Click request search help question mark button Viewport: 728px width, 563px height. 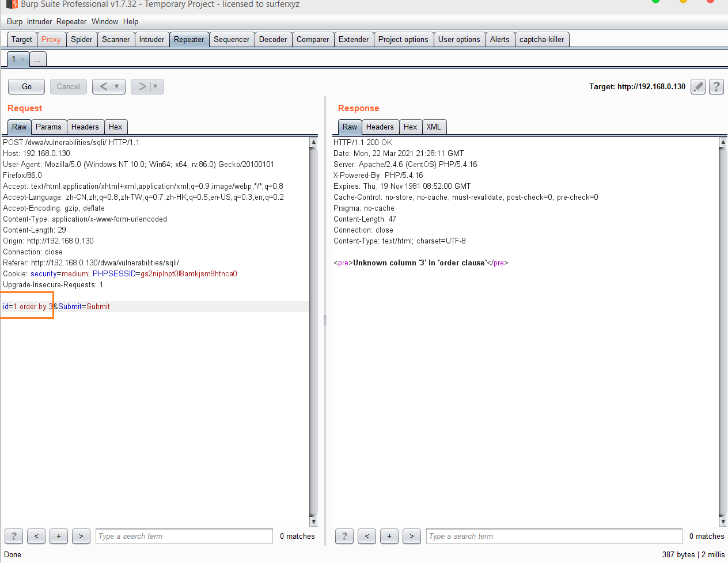coord(14,536)
